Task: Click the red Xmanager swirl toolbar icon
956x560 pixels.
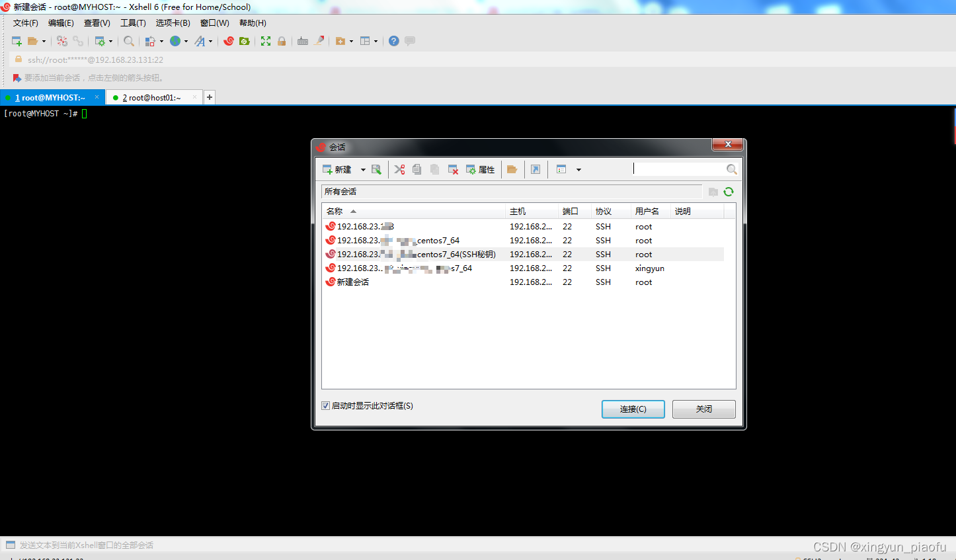Action: coord(229,41)
